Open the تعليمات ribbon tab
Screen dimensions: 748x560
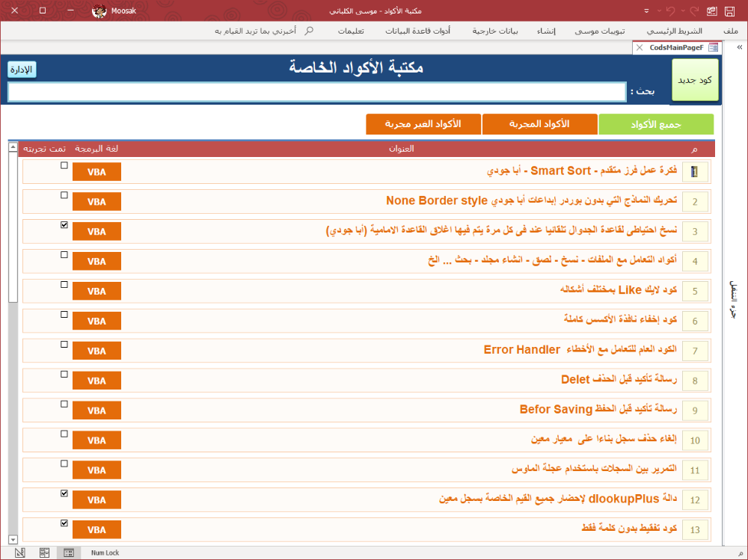[x=351, y=31]
